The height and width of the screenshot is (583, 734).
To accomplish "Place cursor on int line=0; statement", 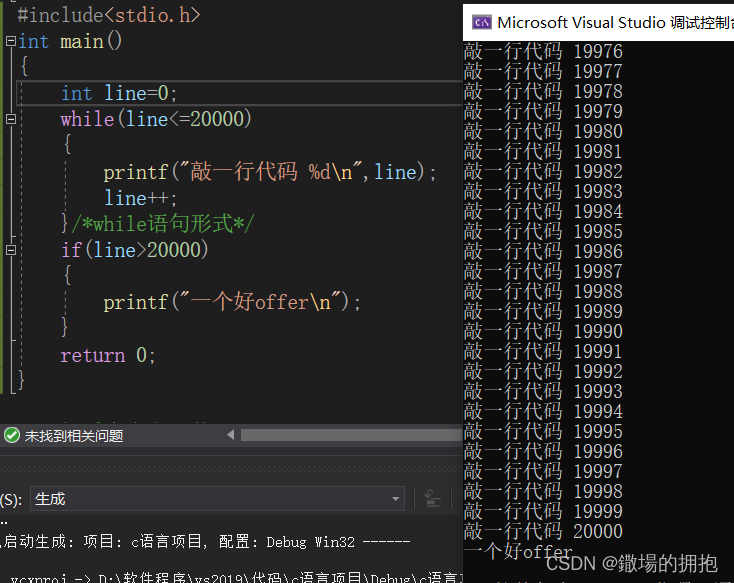I will (x=119, y=93).
